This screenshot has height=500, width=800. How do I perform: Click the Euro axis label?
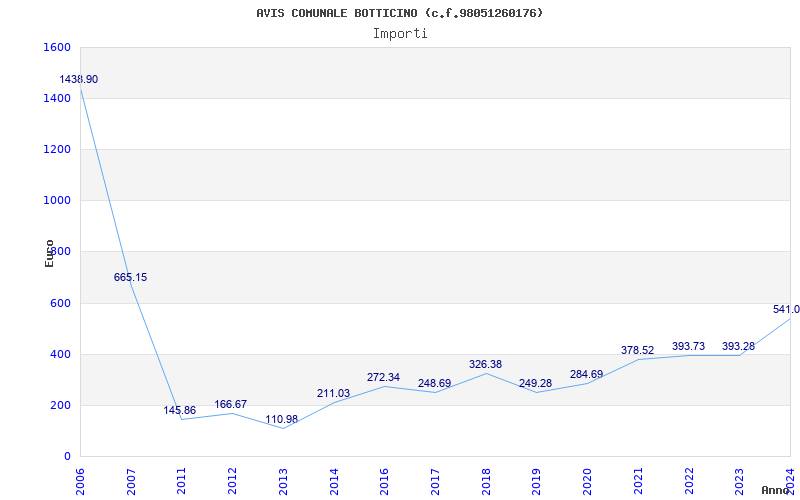(49, 253)
